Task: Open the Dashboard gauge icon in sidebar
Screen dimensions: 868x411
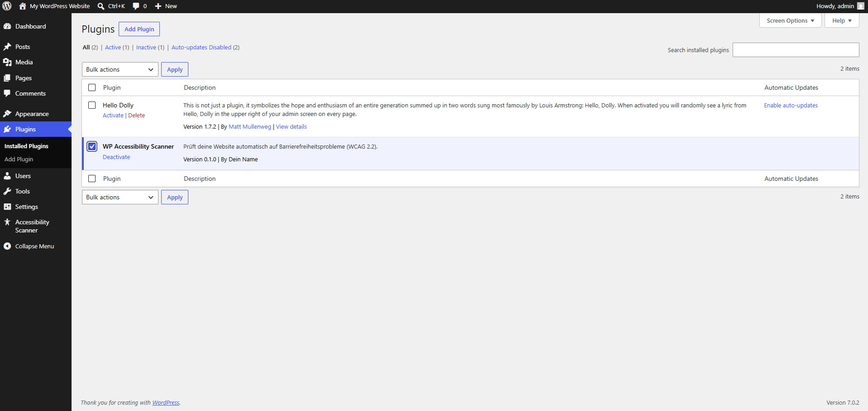Action: 7,26
